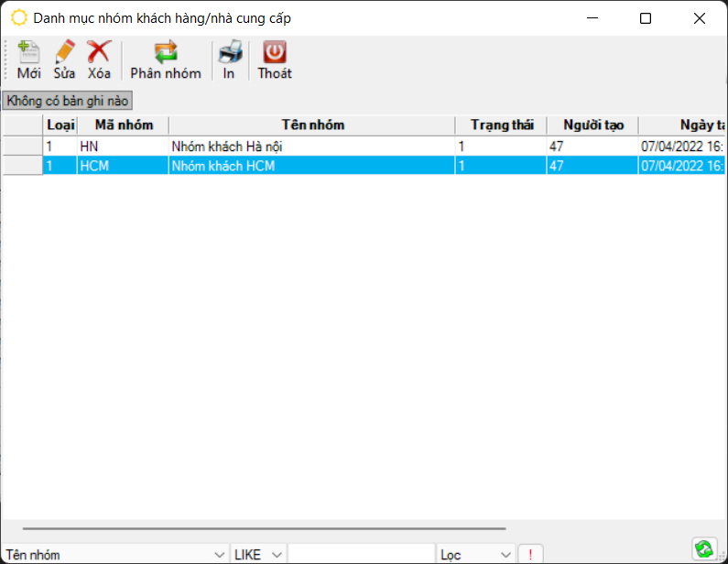Expand the Lọc filter dropdown

[x=506, y=555]
